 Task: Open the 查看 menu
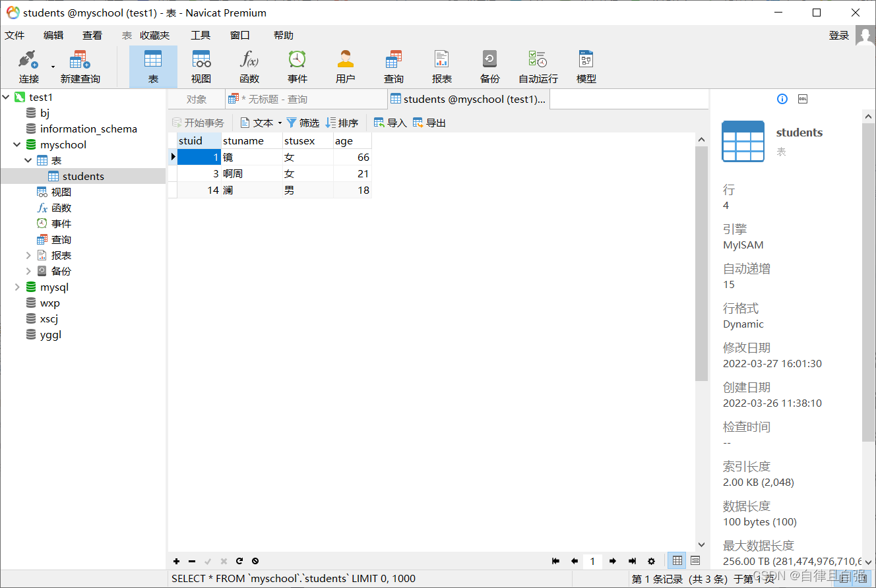(92, 36)
